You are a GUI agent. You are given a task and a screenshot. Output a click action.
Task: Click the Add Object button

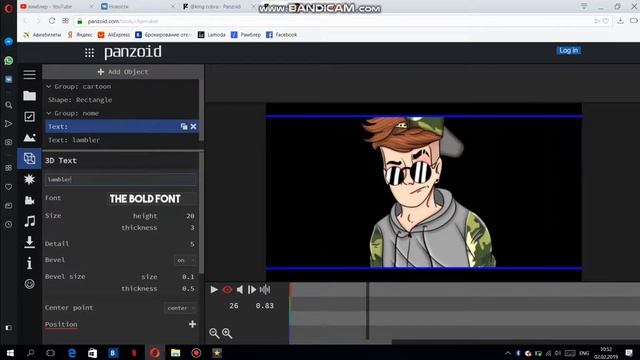(123, 72)
